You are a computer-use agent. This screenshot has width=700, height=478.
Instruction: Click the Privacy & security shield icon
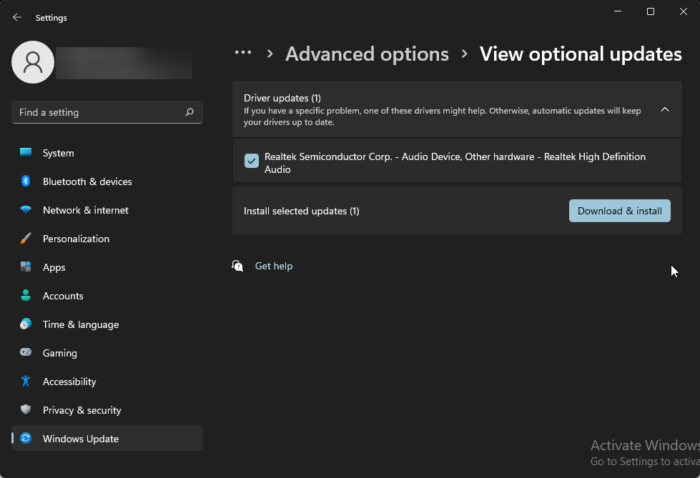26,410
